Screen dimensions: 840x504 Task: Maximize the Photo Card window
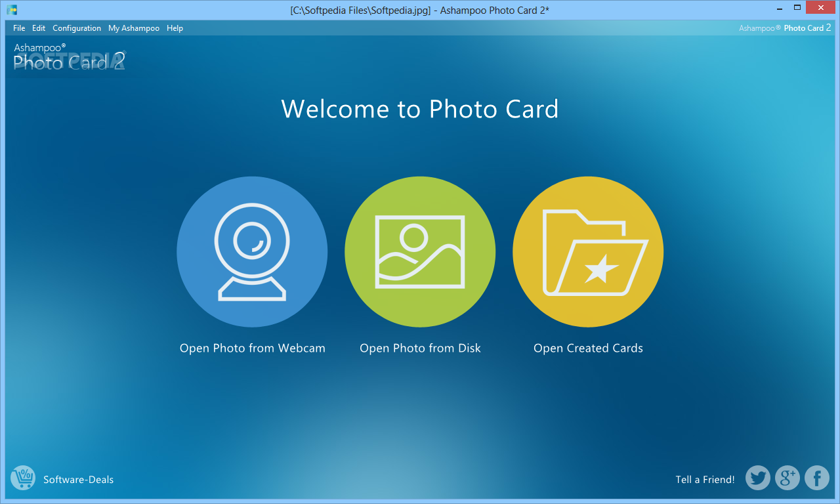point(797,8)
